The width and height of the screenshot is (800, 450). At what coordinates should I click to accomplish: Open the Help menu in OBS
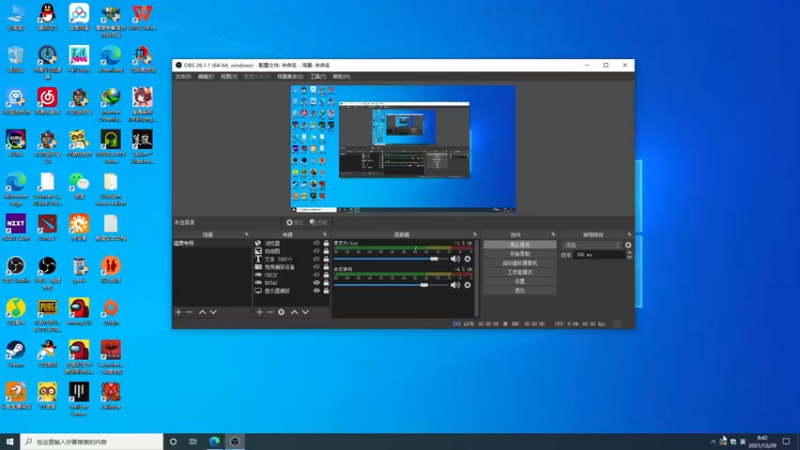tap(341, 77)
